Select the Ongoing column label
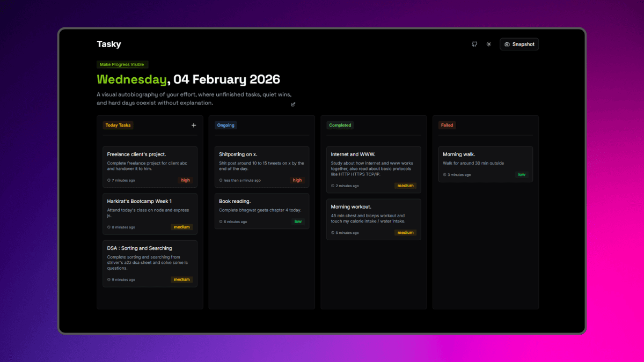 pos(225,125)
